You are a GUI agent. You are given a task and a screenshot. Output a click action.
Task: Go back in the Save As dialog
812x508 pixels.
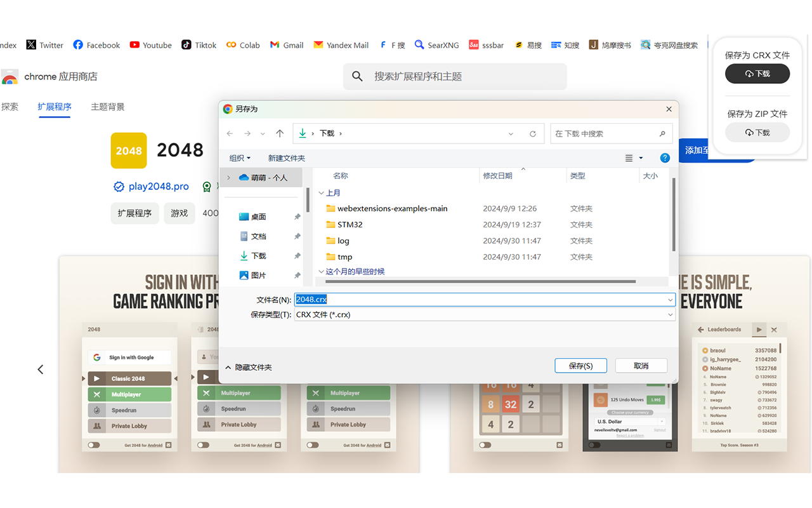pos(230,133)
